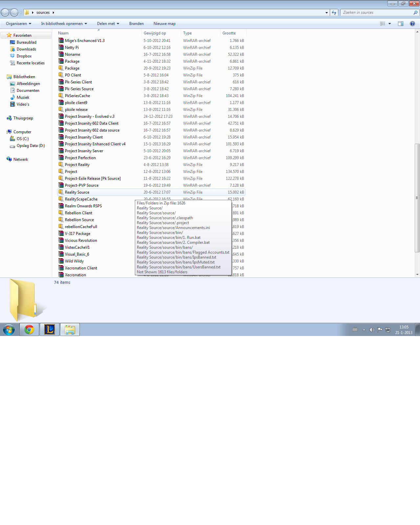This screenshot has height=525, width=420.
Task: Expand the sources breadcrumb arrow
Action: pyautogui.click(x=53, y=12)
